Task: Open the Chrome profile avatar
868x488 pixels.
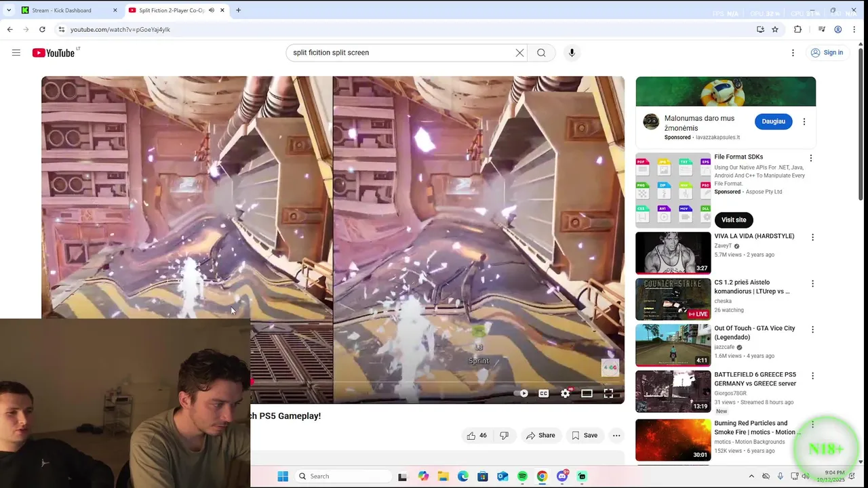Action: click(x=838, y=29)
